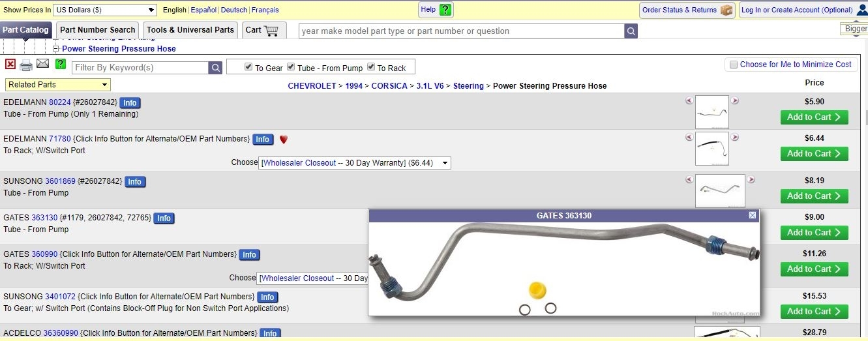Click the CORSICA breadcrumb link
The width and height of the screenshot is (868, 341).
click(389, 86)
